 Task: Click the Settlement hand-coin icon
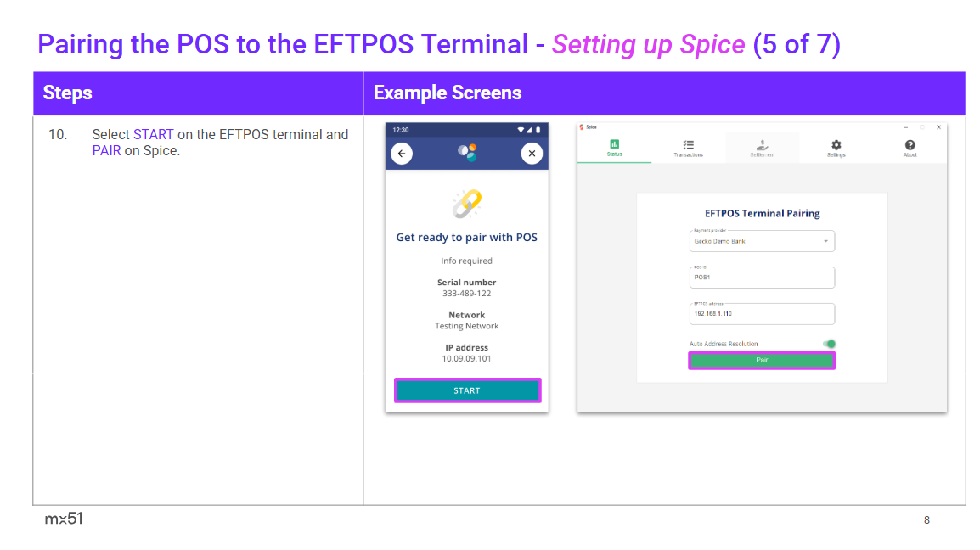(762, 144)
